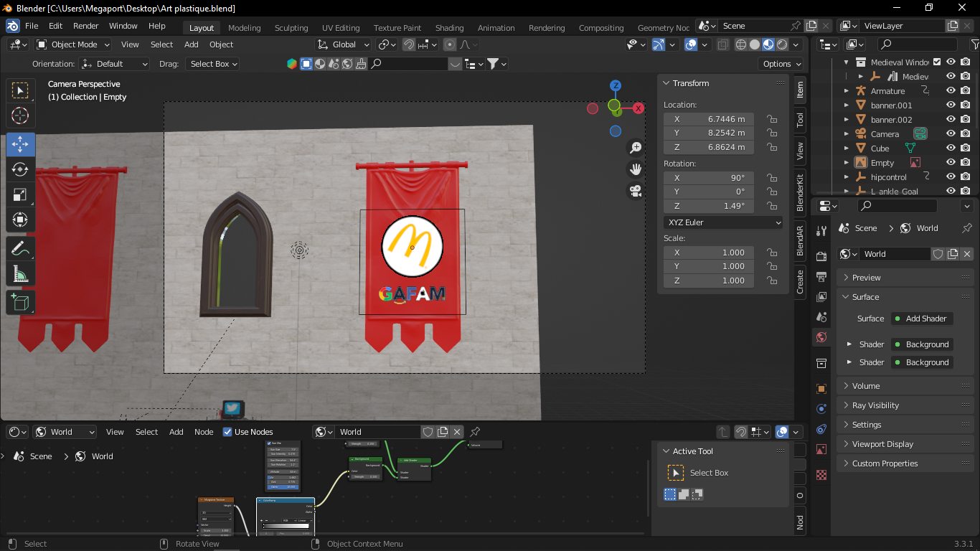Toggle the camera view icon
980x551 pixels.
coord(635,191)
